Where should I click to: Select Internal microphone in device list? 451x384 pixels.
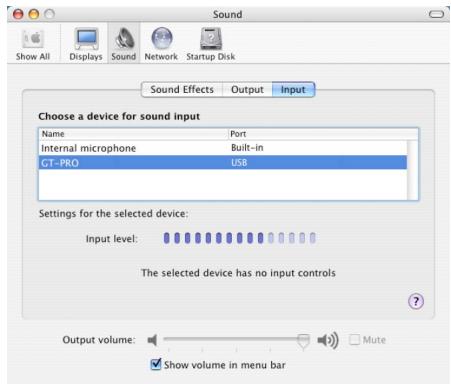point(223,148)
